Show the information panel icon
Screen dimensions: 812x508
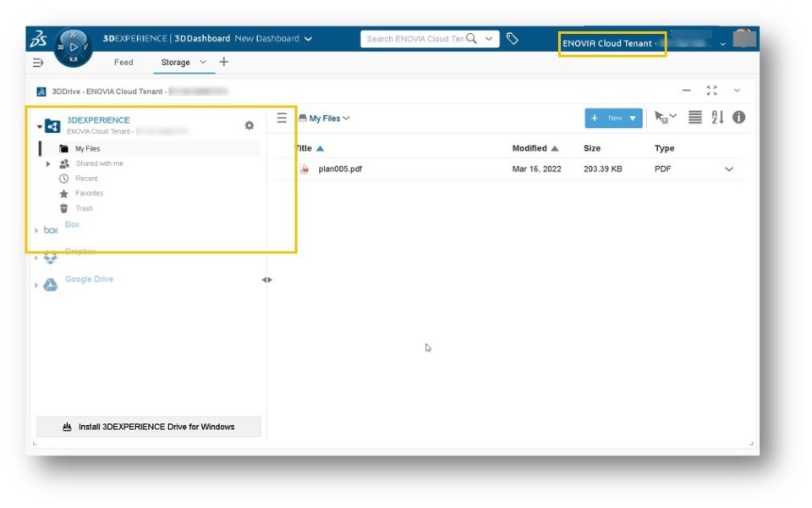(739, 117)
